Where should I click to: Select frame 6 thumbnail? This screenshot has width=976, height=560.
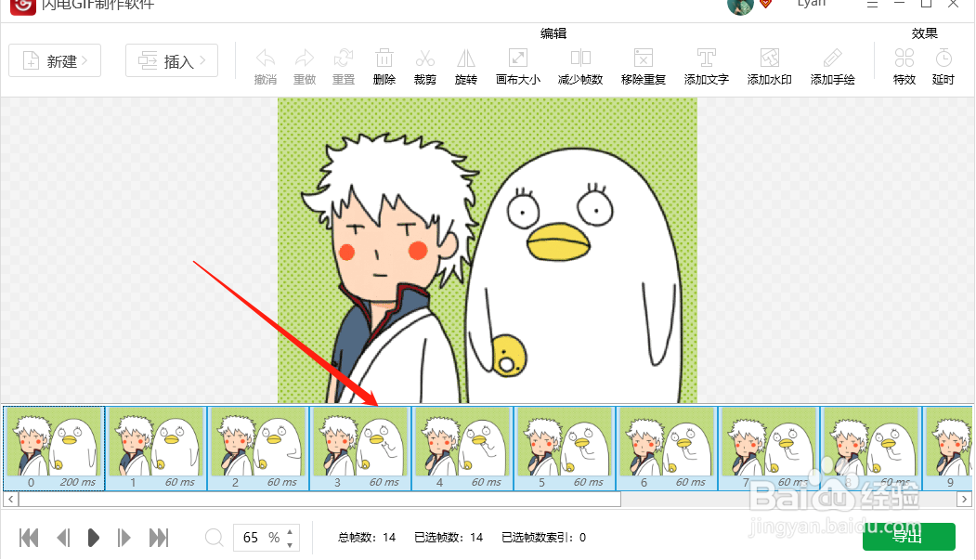(x=667, y=448)
